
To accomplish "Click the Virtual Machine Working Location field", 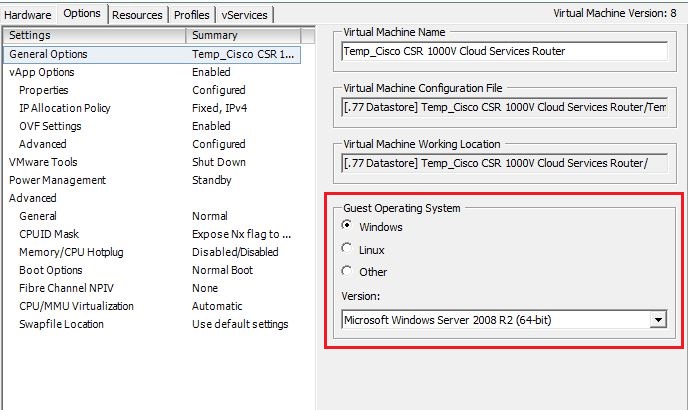I will [x=505, y=163].
